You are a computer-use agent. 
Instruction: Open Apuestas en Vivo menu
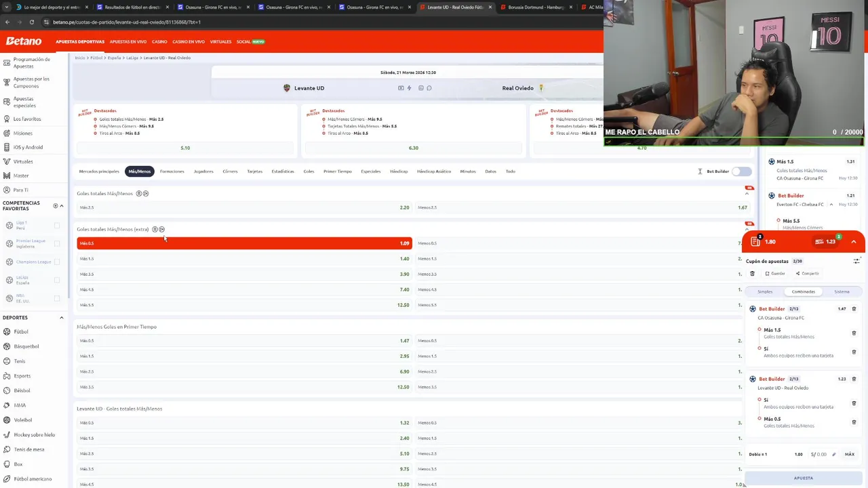click(128, 41)
